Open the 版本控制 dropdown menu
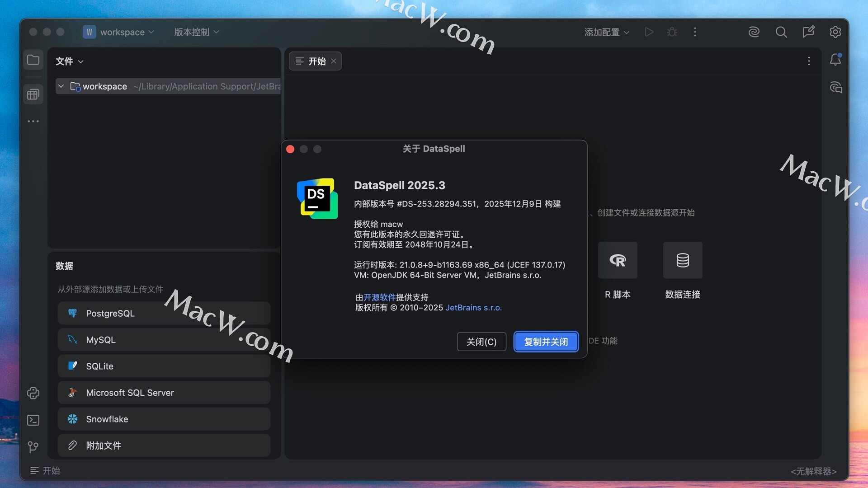868x488 pixels. 196,32
